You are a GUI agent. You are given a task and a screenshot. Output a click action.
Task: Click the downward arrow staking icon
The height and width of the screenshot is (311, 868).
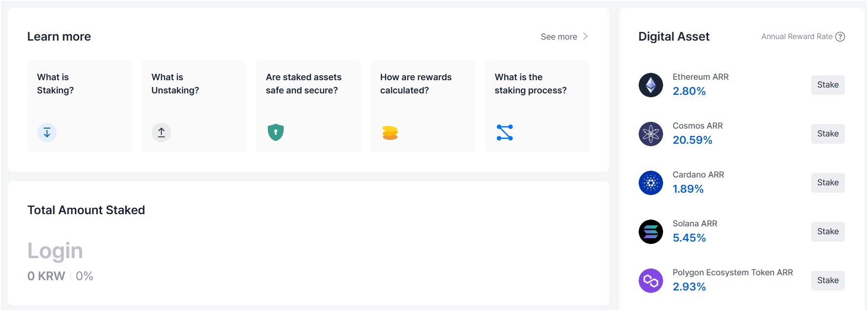click(x=47, y=133)
